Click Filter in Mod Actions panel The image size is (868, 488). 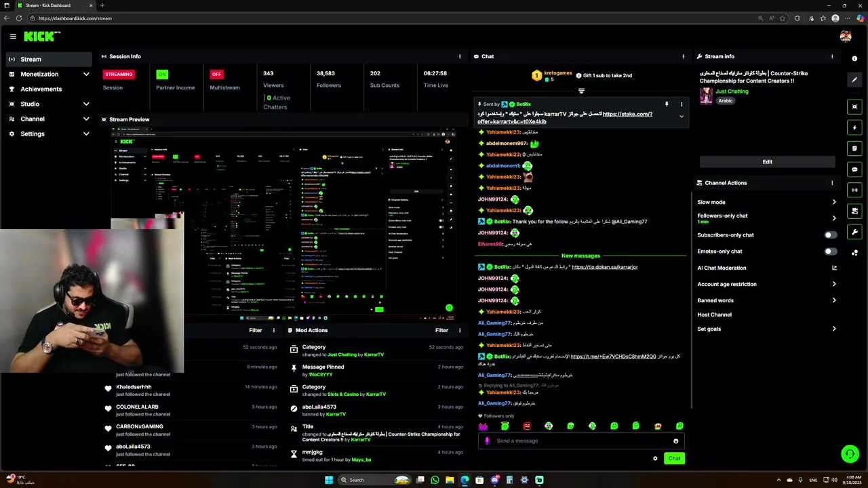(x=441, y=330)
